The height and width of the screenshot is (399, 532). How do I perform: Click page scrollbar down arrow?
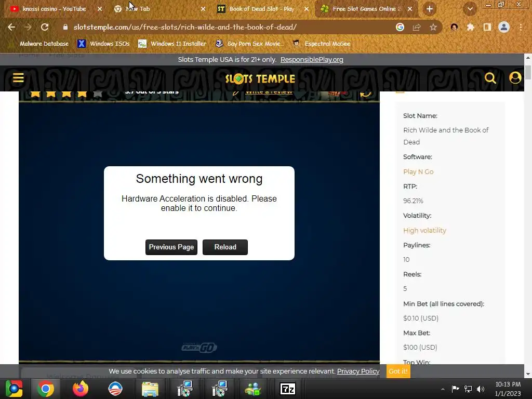point(528,374)
